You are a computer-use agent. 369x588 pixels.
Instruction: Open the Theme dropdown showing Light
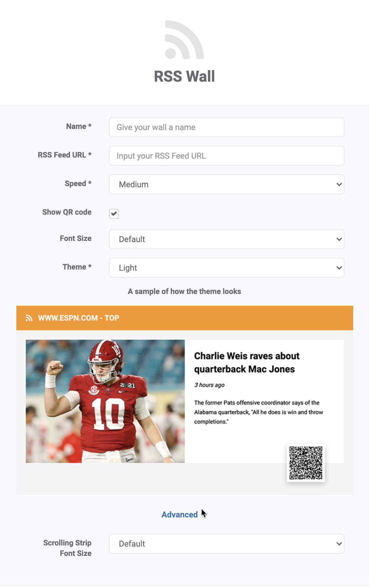(x=227, y=268)
